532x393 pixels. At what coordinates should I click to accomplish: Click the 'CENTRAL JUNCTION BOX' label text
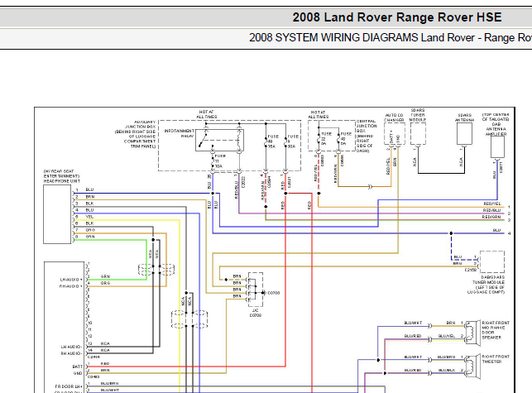366,136
